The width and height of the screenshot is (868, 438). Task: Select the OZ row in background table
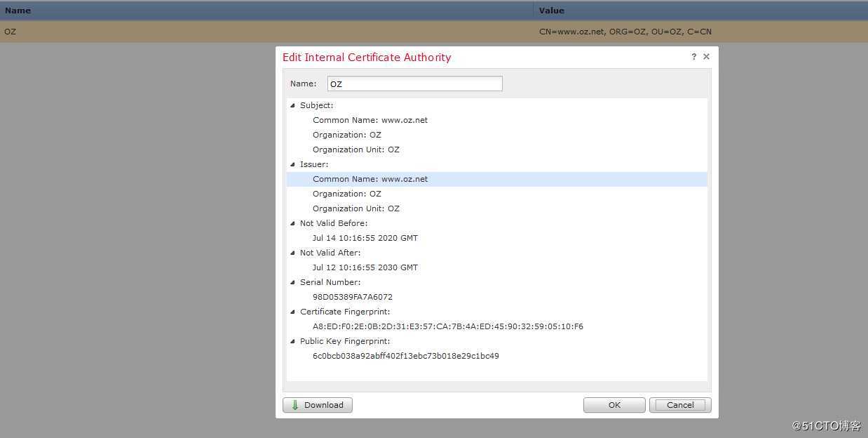coord(434,32)
